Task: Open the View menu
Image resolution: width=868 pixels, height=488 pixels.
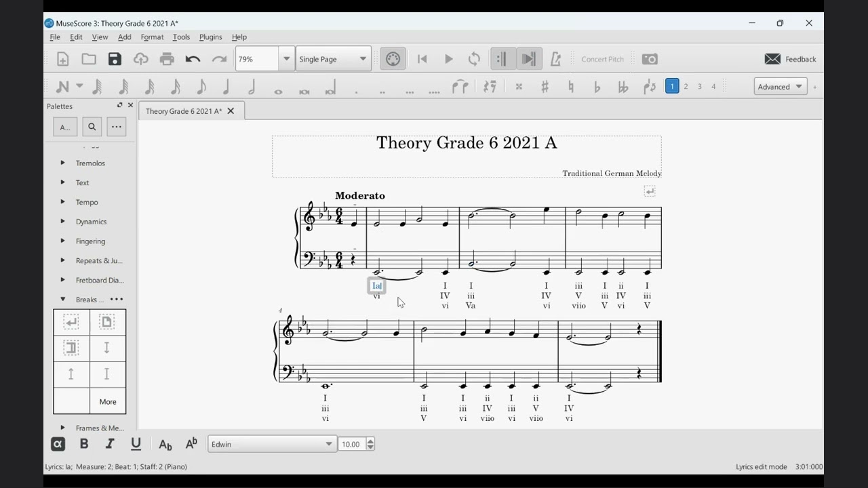Action: (x=100, y=37)
